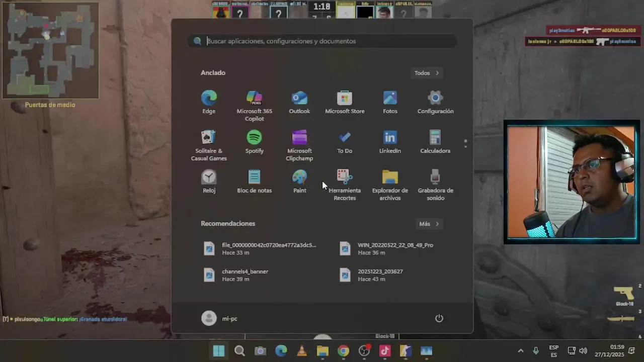Launch Microsoft Clipchamp
Viewport: 644px width, 362px height.
[x=299, y=146]
